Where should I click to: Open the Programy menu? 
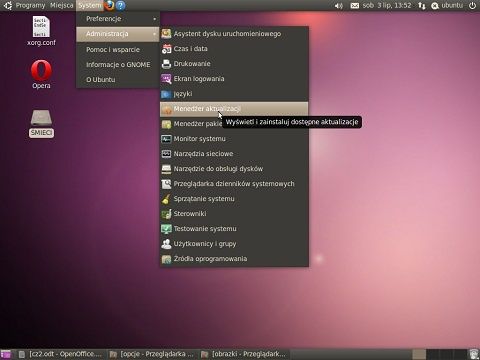point(30,5)
